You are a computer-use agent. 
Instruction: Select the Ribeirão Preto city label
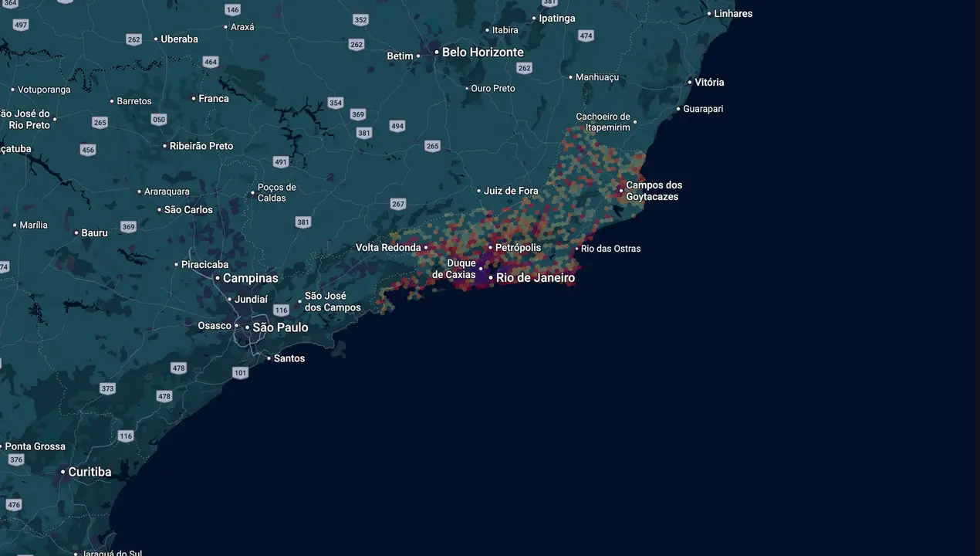pyautogui.click(x=201, y=146)
